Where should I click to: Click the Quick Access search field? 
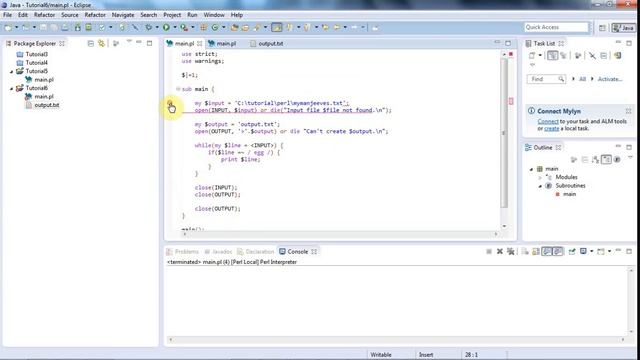556,27
